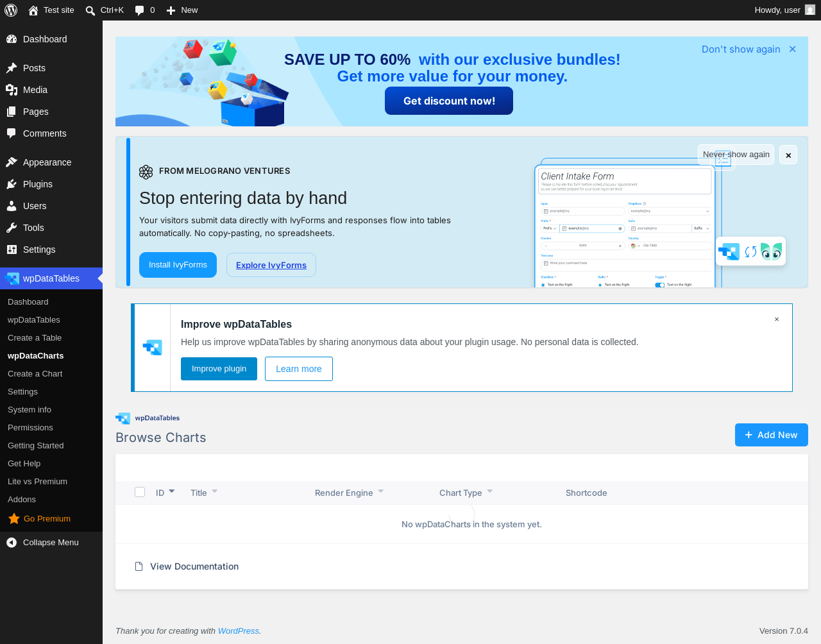Click the user avatar in admin bar
Screen dimensions: 821x644
(810, 10)
